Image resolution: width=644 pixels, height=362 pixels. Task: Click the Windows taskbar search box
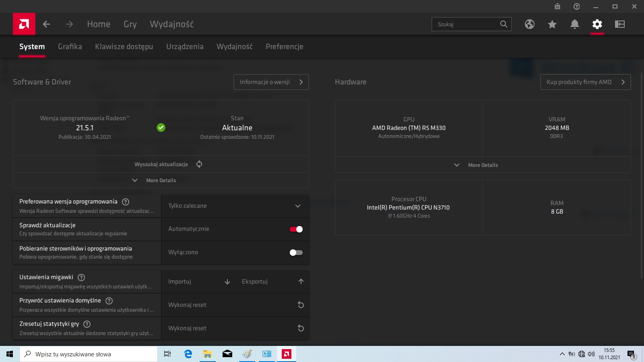[x=89, y=354]
